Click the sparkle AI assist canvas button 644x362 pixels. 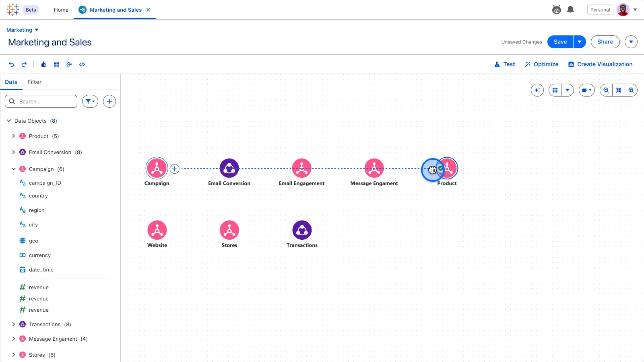click(x=537, y=90)
